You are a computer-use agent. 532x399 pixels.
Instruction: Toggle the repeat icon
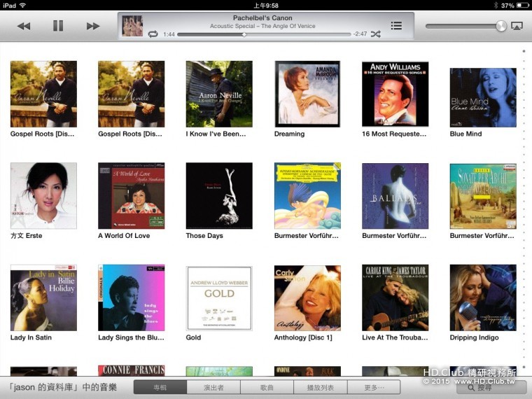coord(153,34)
